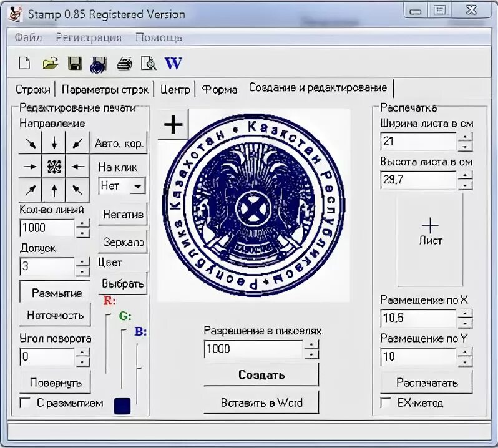This screenshot has width=498, height=448.
Task: Click the Размещение по X field
Action: pos(419,318)
